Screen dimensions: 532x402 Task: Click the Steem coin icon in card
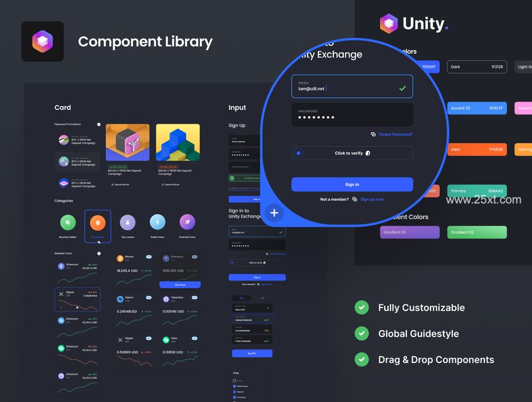tap(120, 299)
